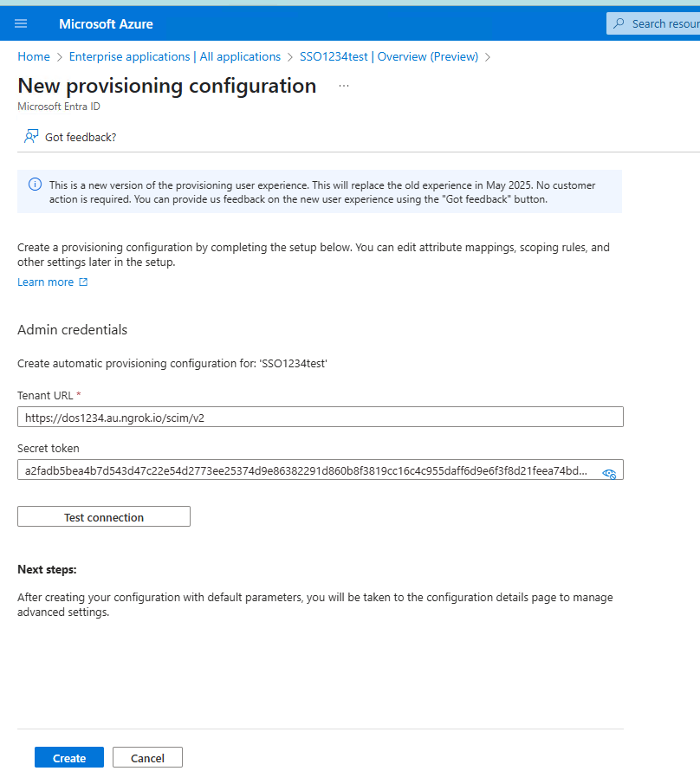
Task: Click the search magnifier icon
Action: pos(619,23)
